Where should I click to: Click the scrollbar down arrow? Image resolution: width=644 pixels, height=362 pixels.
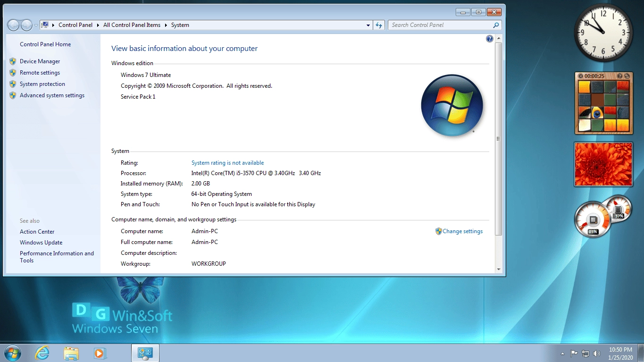pos(499,269)
